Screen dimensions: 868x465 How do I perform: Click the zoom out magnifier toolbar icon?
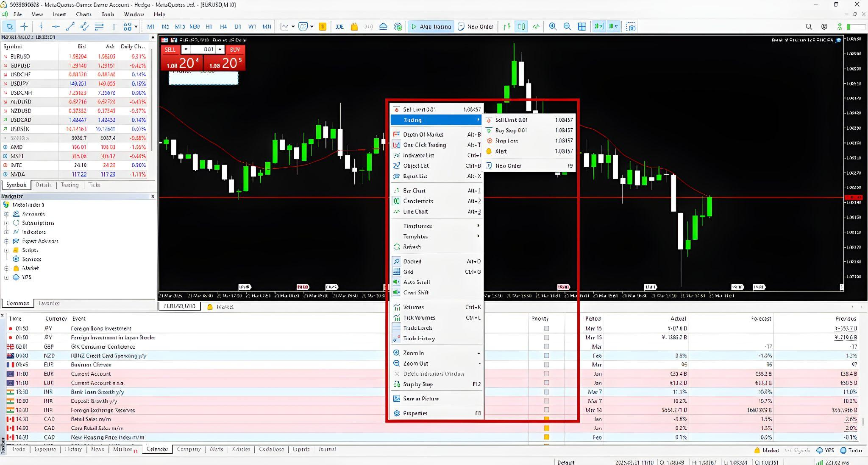[567, 27]
